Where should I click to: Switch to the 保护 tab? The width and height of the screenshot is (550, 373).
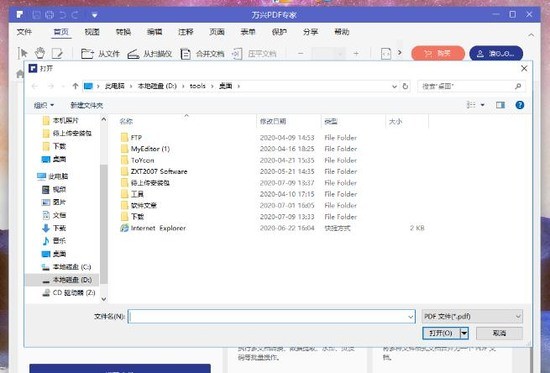point(279,32)
